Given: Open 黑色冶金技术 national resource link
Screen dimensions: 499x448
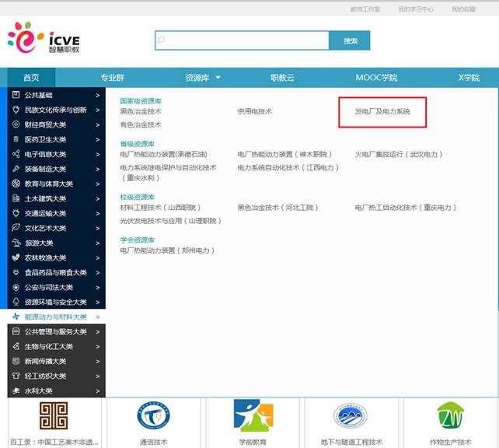Looking at the screenshot, I should pos(141,111).
